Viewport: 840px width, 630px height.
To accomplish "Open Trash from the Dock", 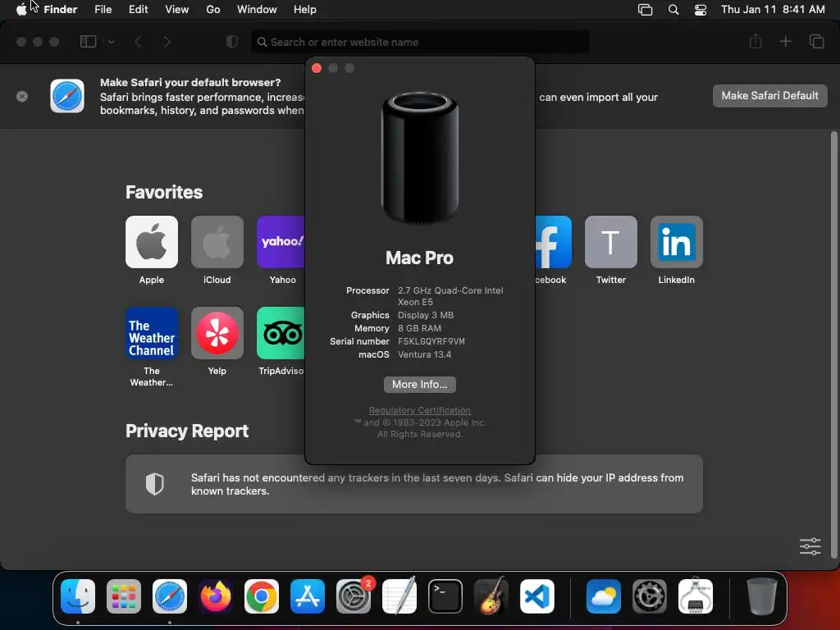I will [x=761, y=596].
